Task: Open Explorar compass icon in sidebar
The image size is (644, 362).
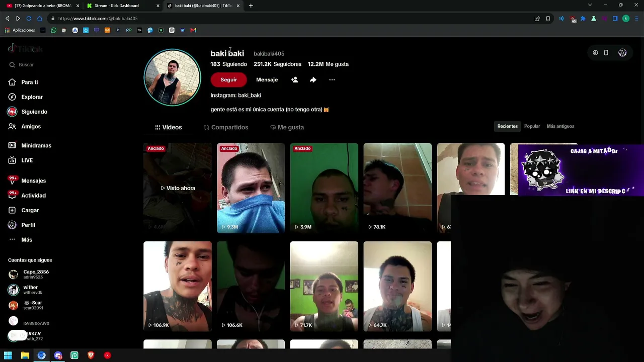Action: click(12, 97)
